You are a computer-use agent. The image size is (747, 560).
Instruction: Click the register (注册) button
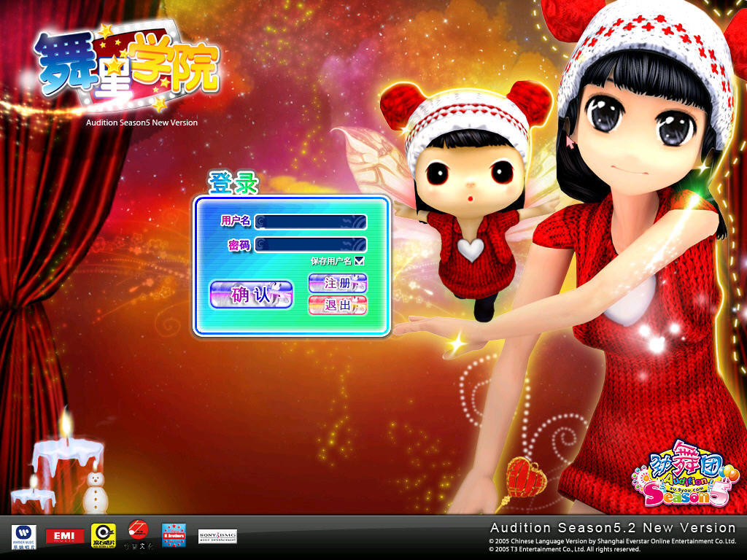click(338, 284)
